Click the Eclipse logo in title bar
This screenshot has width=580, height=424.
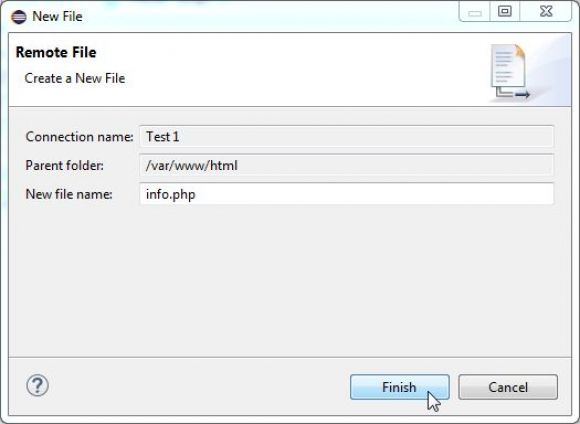[x=18, y=17]
